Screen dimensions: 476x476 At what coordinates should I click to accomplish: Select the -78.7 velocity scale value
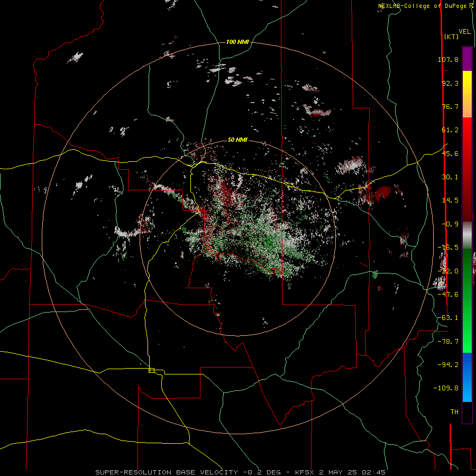[x=448, y=342]
